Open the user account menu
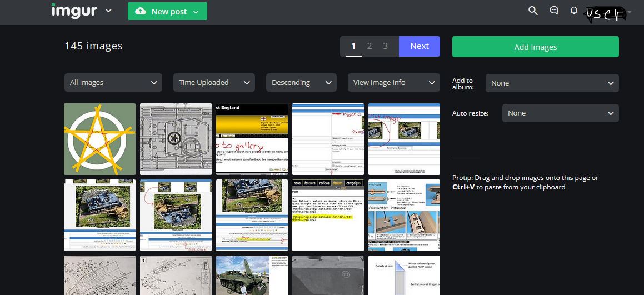 (607, 13)
